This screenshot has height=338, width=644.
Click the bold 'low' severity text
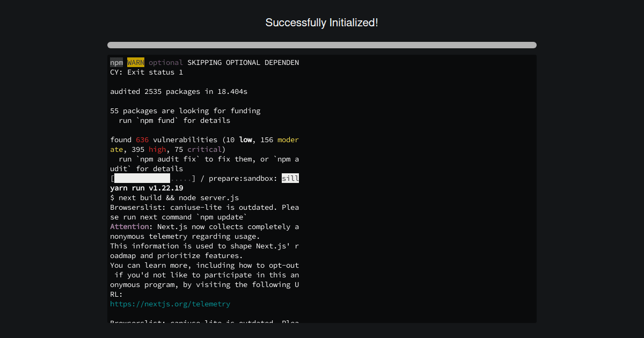(x=245, y=139)
